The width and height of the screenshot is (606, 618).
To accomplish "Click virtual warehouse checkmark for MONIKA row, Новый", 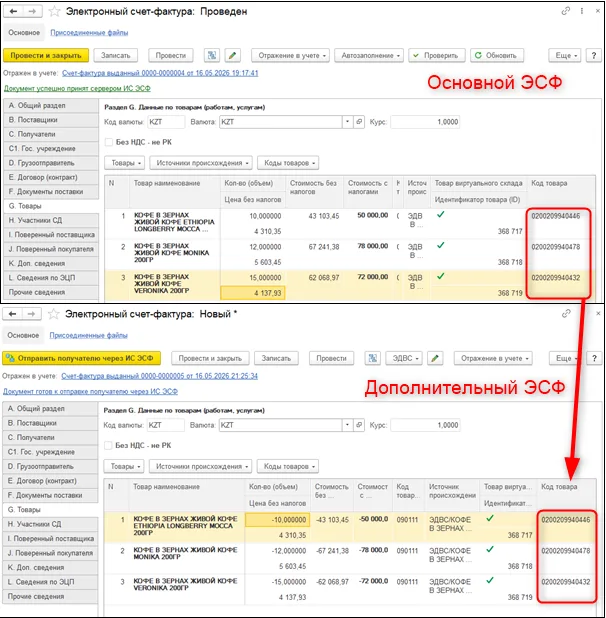I will point(490,549).
